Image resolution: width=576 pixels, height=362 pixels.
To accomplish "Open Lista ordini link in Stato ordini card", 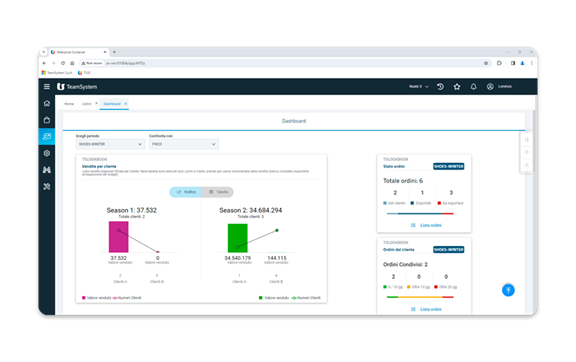I will click(426, 225).
